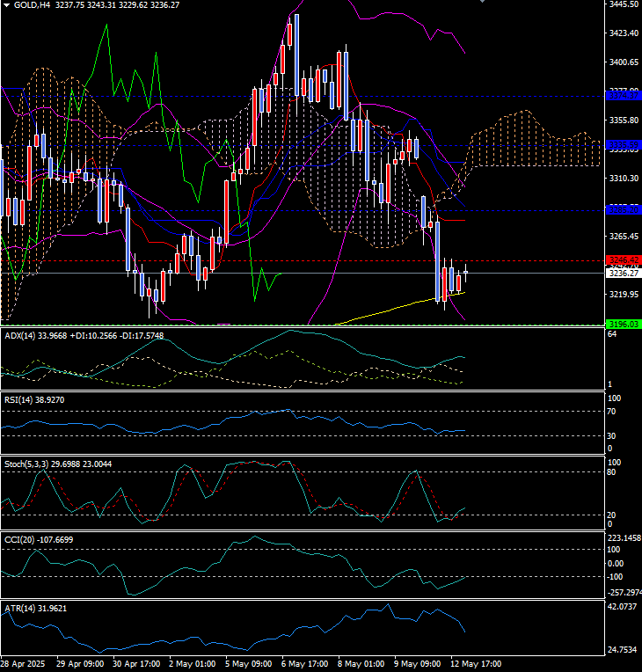Click the 3423.40 price scale value
Screen dimensions: 642x672
[x=624, y=33]
